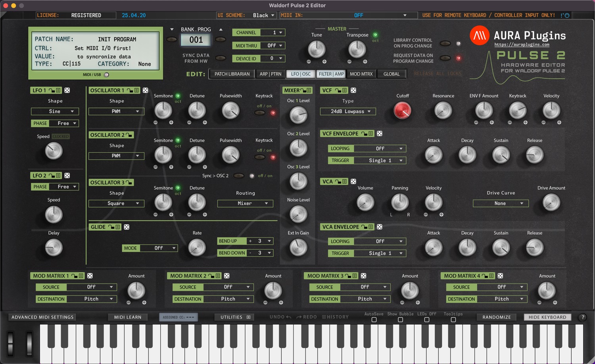Randomize LFO 1 with its dice icon

click(x=67, y=90)
